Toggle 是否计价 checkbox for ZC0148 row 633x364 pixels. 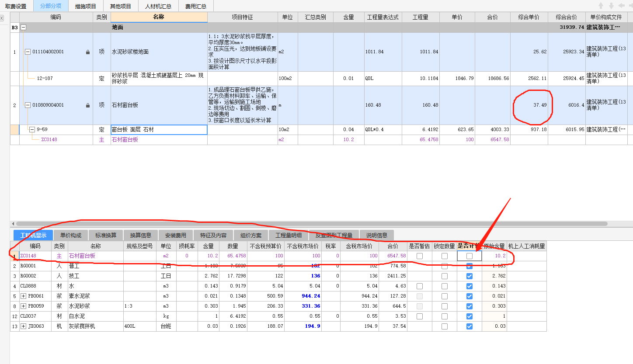click(x=470, y=256)
